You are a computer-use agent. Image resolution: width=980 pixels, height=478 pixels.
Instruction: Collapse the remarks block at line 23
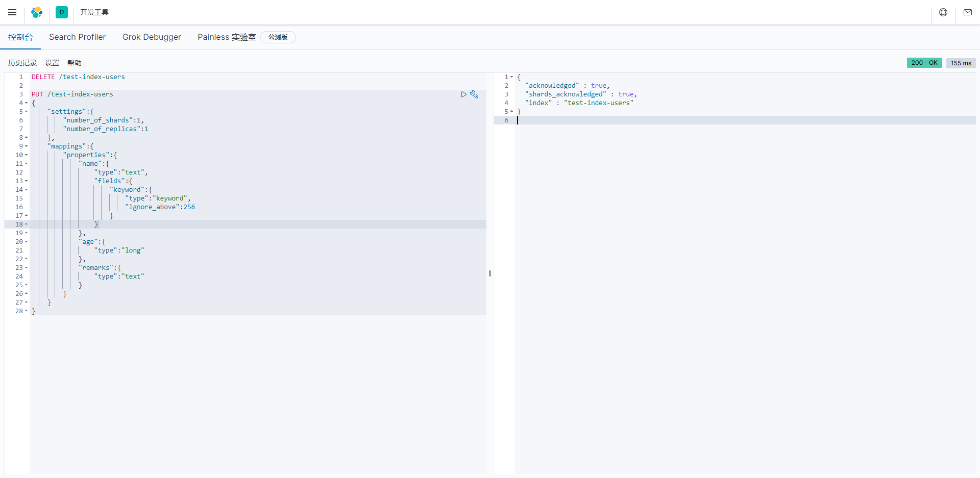pos(27,268)
